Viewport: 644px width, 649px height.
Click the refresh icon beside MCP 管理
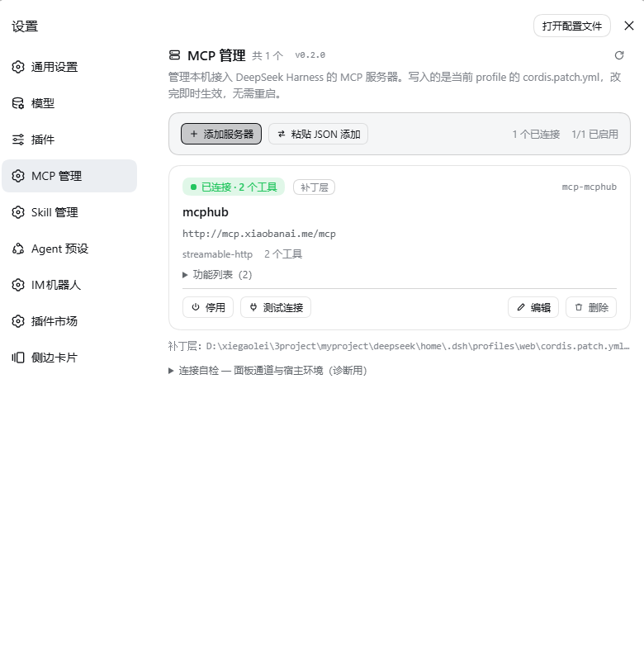[x=619, y=55]
